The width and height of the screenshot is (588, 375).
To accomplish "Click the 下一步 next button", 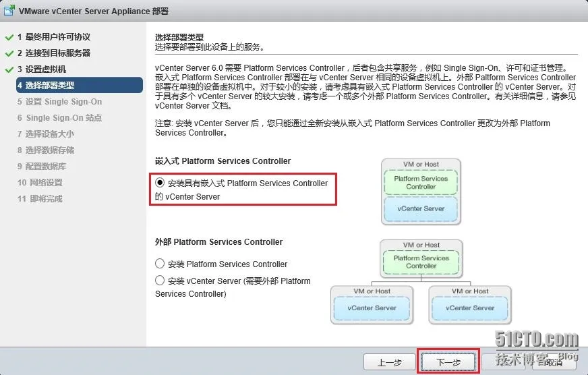I will tap(448, 362).
